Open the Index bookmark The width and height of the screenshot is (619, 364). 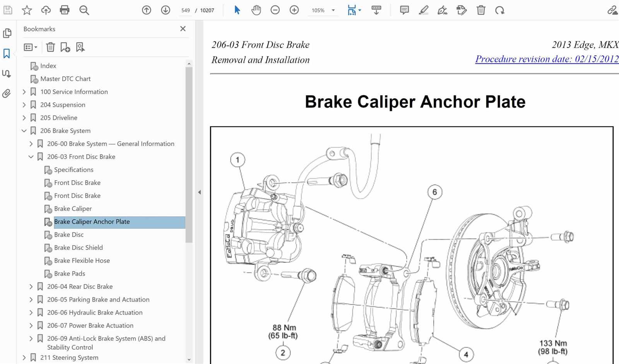[x=48, y=66]
